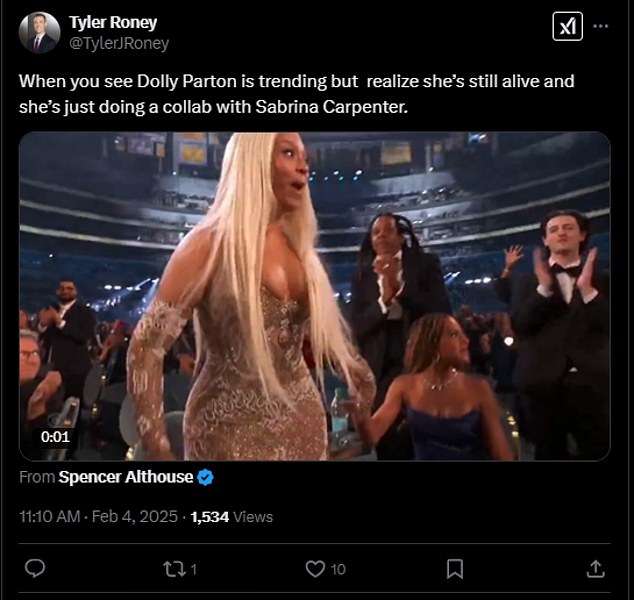634x600 pixels.
Task: Open the share upload-arrow icon
Action: 596,568
